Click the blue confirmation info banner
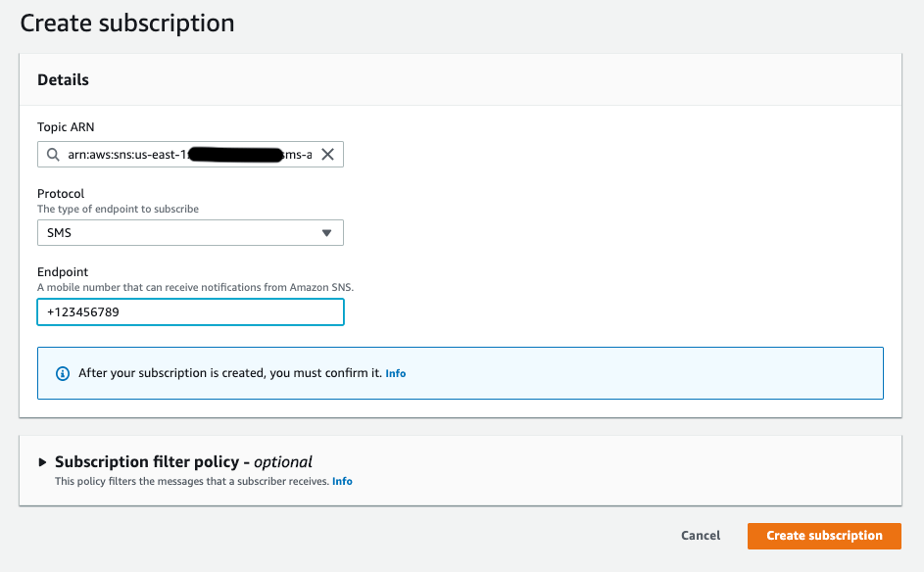Image resolution: width=924 pixels, height=572 pixels. pyautogui.click(x=460, y=373)
